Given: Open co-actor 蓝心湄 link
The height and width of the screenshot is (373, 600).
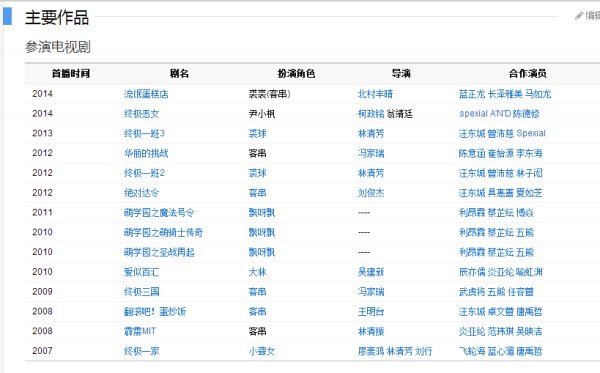Looking at the screenshot, I should click(501, 351).
